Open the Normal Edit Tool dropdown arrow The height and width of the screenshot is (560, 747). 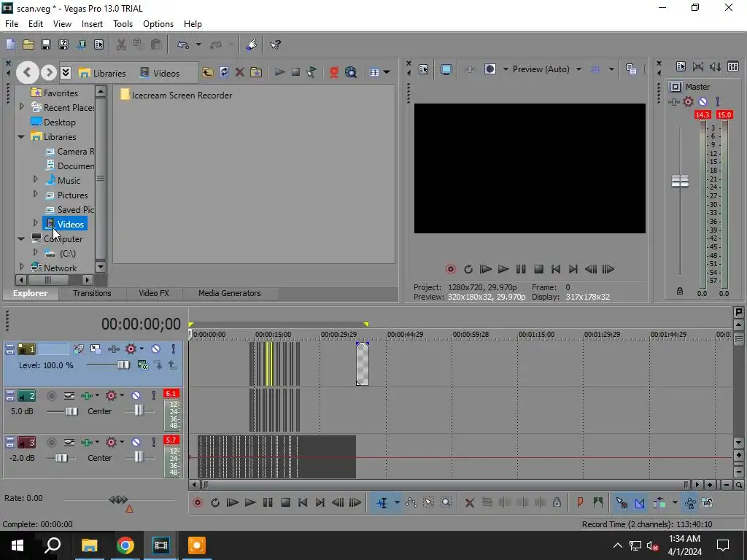[396, 502]
